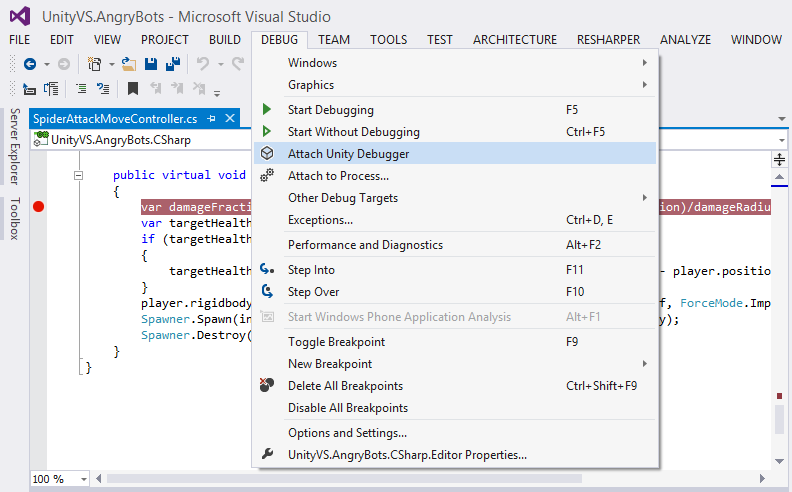Expand the Windows submenu
The height and width of the screenshot is (492, 792).
pos(645,63)
